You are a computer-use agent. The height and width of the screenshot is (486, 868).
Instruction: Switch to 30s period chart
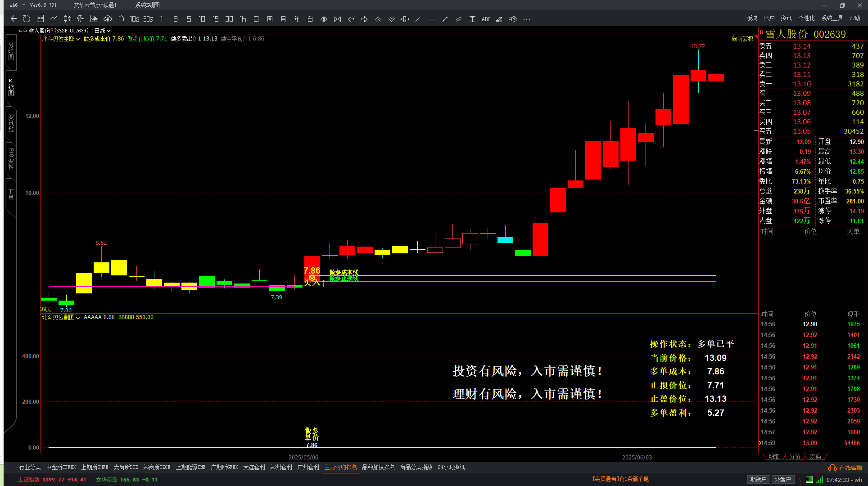(x=148, y=19)
